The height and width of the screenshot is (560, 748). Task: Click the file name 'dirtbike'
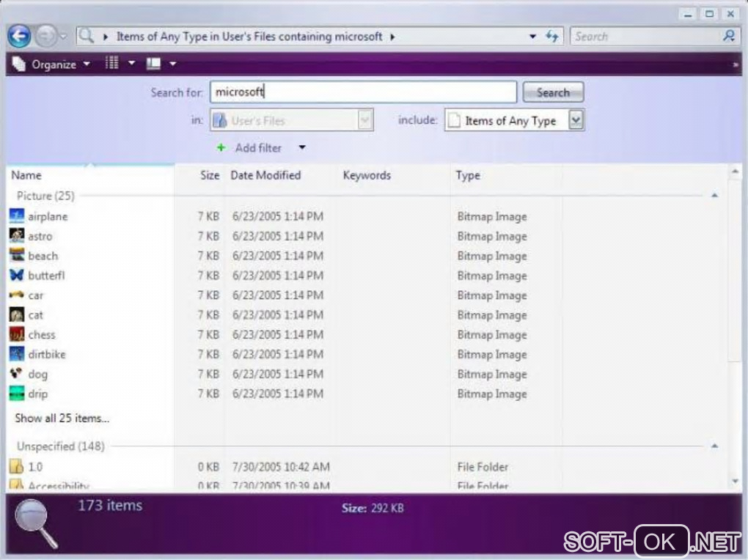pyautogui.click(x=47, y=355)
